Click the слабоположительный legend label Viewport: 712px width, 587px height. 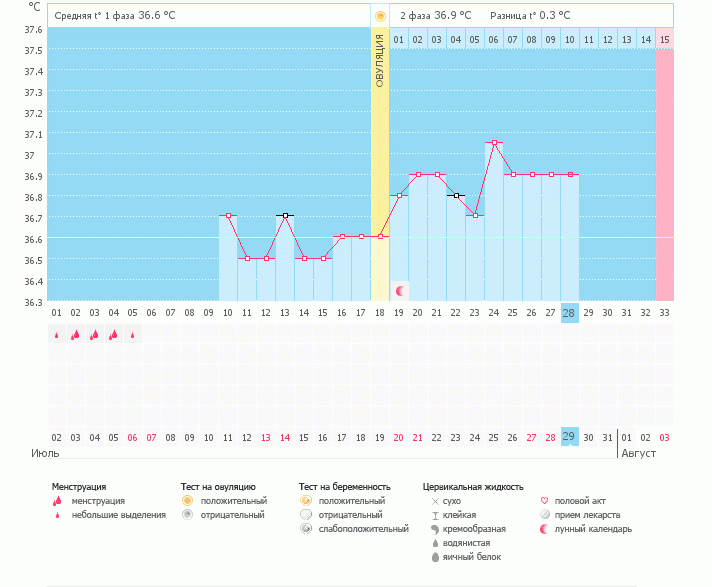click(x=363, y=529)
